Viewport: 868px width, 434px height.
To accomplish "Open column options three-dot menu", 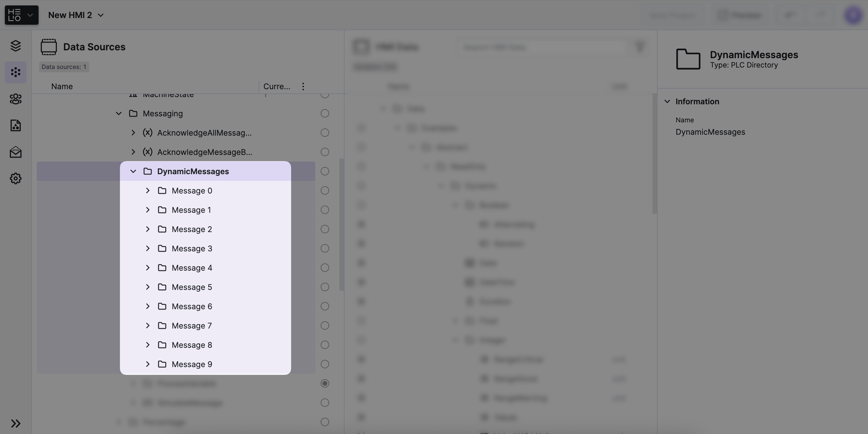I will [x=303, y=86].
